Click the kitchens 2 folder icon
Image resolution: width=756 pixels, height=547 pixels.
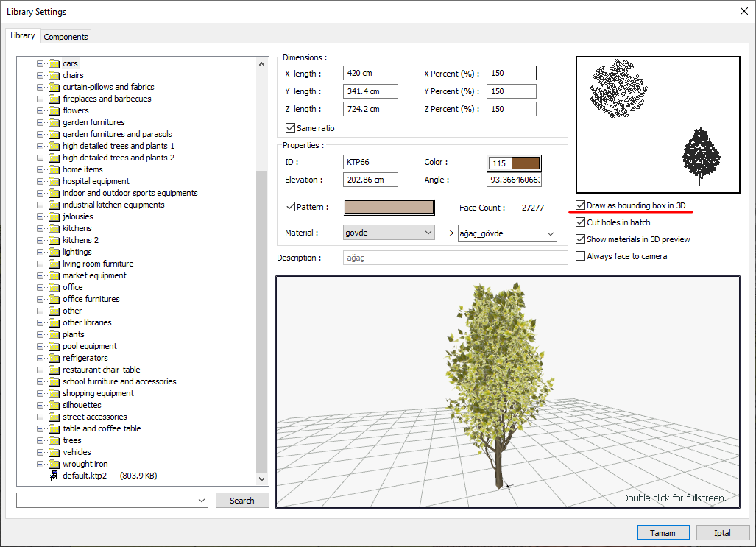point(54,240)
